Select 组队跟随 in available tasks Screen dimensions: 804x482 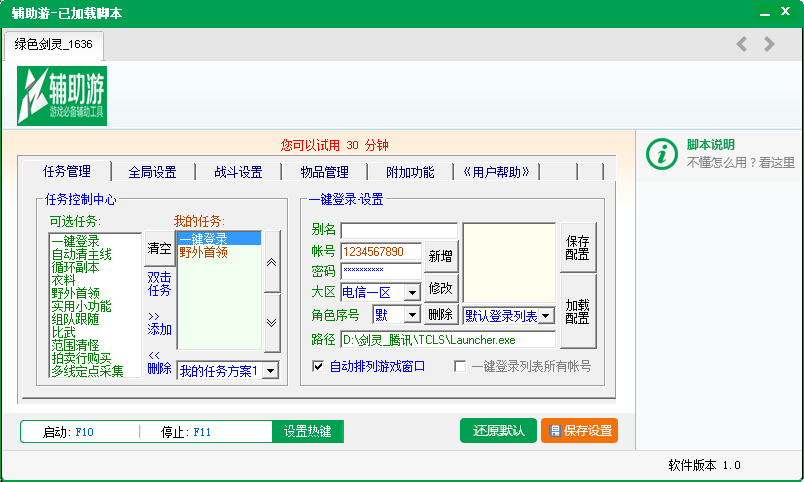pos(75,319)
